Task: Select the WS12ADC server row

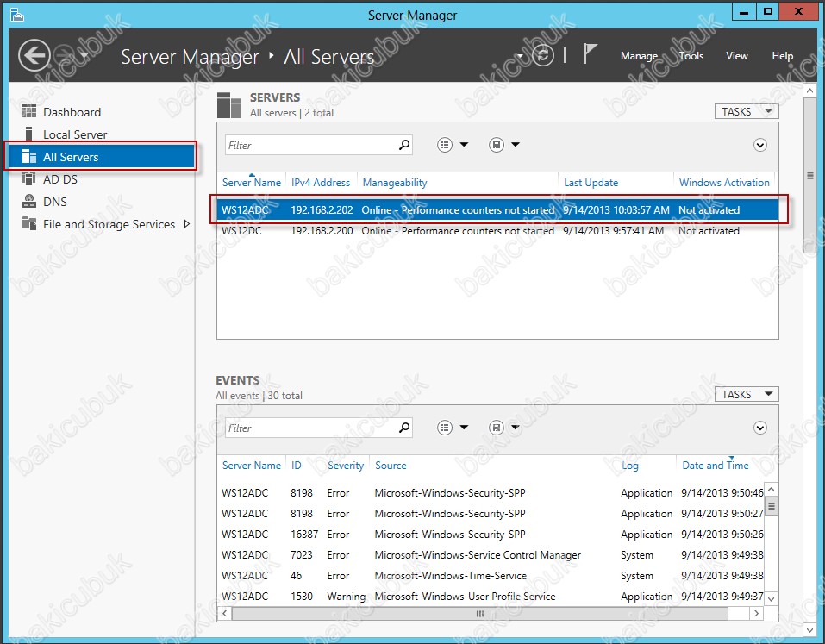Action: 497,210
